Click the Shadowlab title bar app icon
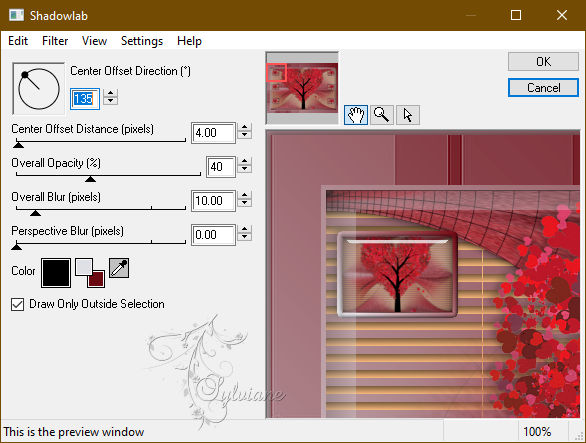This screenshot has height=443, width=586. click(16, 15)
